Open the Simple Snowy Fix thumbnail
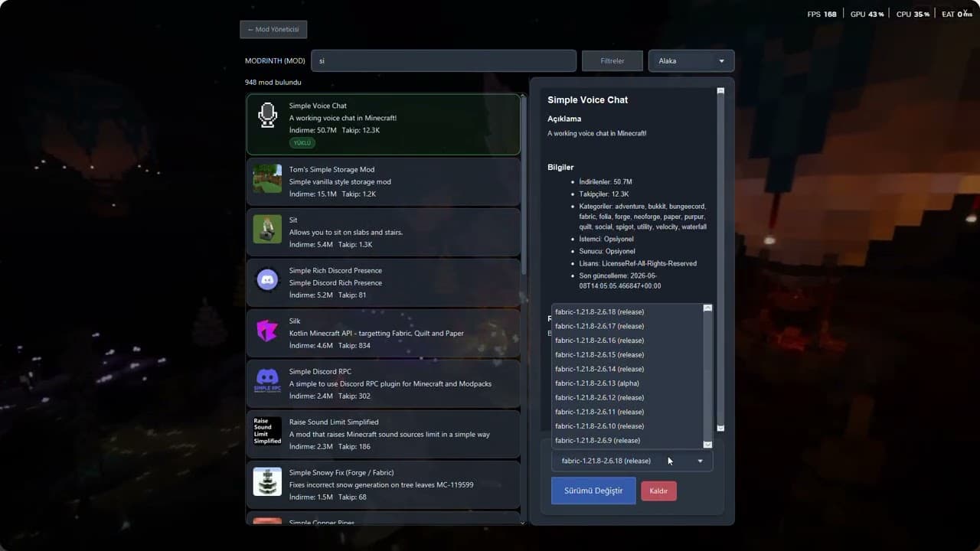 click(267, 481)
